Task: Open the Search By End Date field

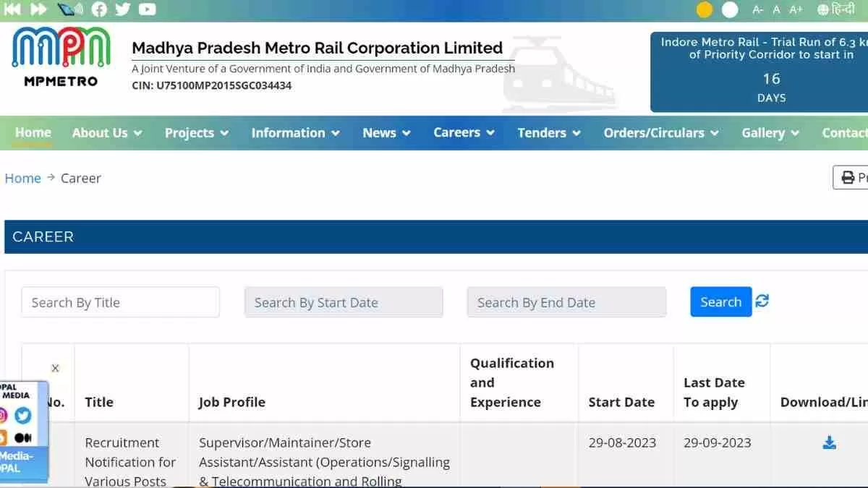Action: (566, 302)
